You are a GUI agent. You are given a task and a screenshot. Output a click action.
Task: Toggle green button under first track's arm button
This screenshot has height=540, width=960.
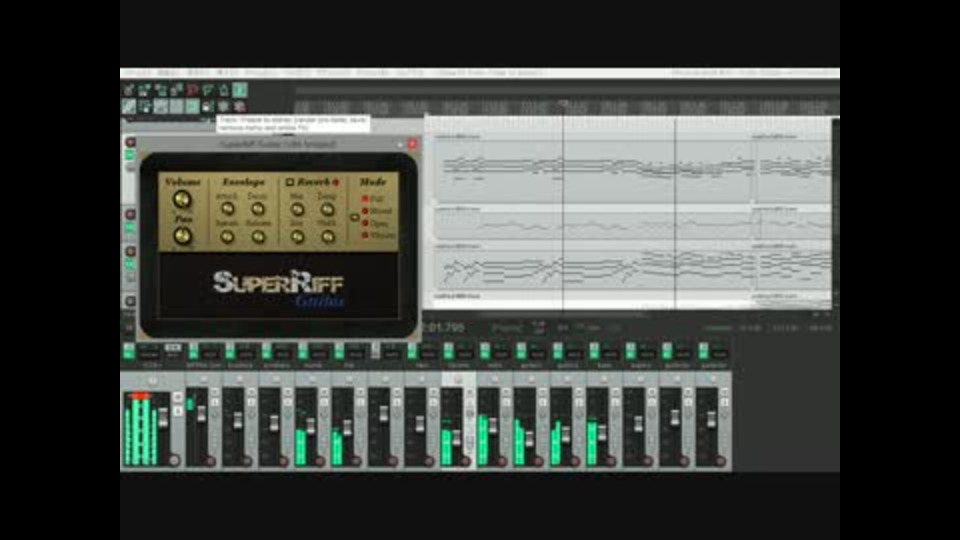click(x=130, y=154)
